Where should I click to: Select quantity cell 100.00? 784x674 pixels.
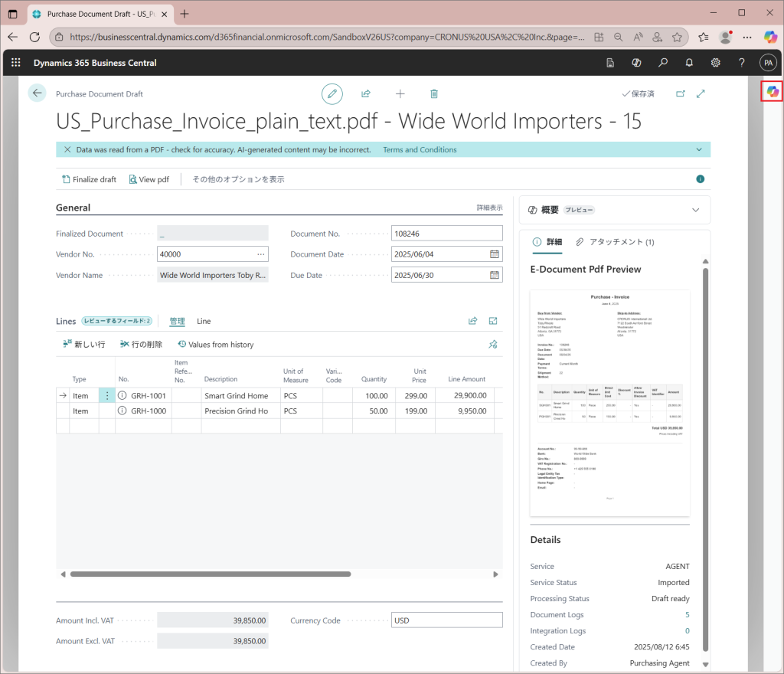click(374, 395)
